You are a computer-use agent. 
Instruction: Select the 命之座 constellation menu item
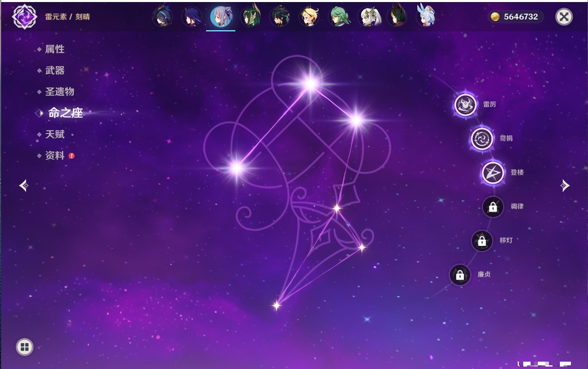pos(65,113)
